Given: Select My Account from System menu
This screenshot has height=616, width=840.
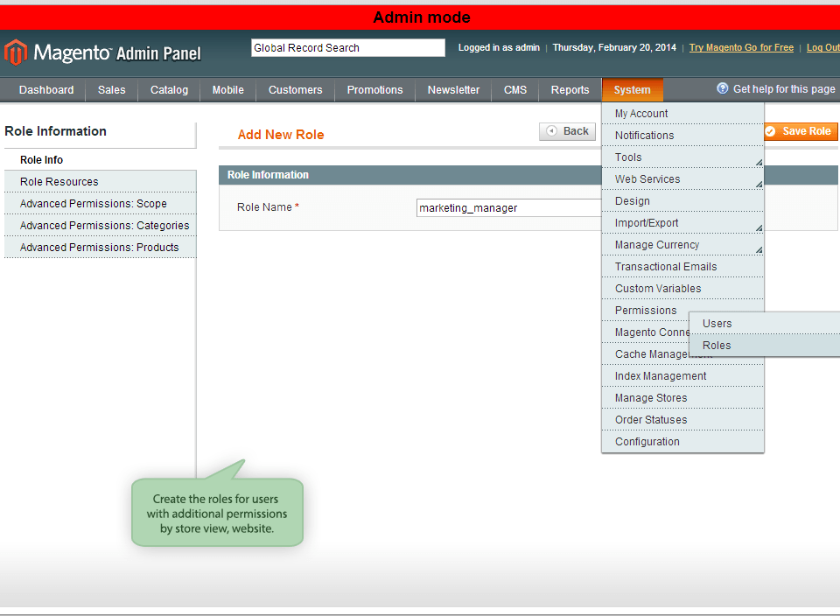Looking at the screenshot, I should 682,114.
